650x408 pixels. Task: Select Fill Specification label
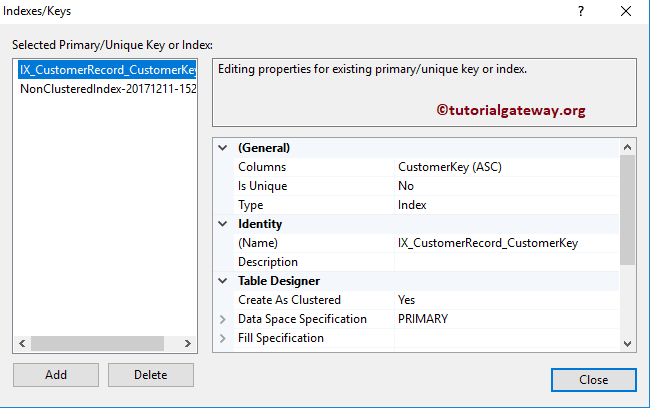pos(281,338)
